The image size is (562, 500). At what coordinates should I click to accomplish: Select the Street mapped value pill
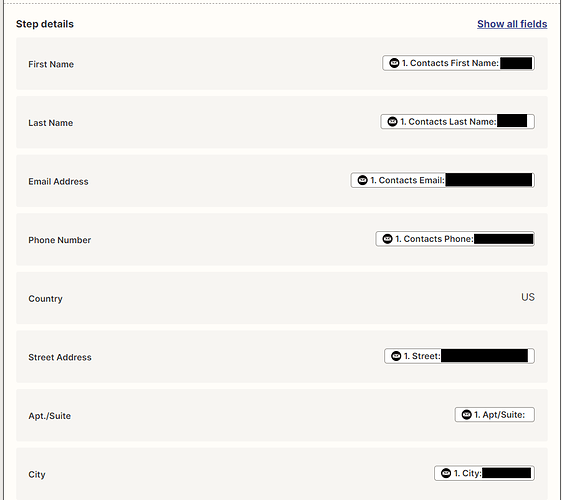(459, 356)
